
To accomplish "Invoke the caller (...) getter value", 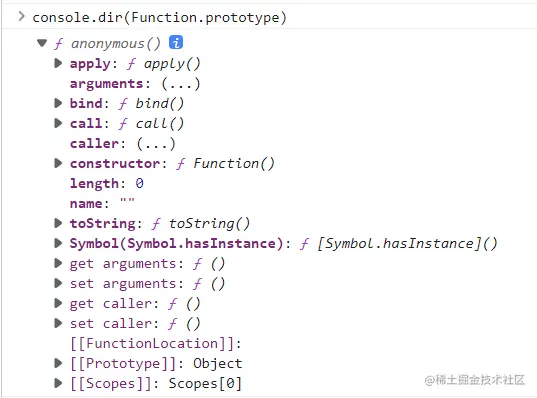I will click(156, 144).
